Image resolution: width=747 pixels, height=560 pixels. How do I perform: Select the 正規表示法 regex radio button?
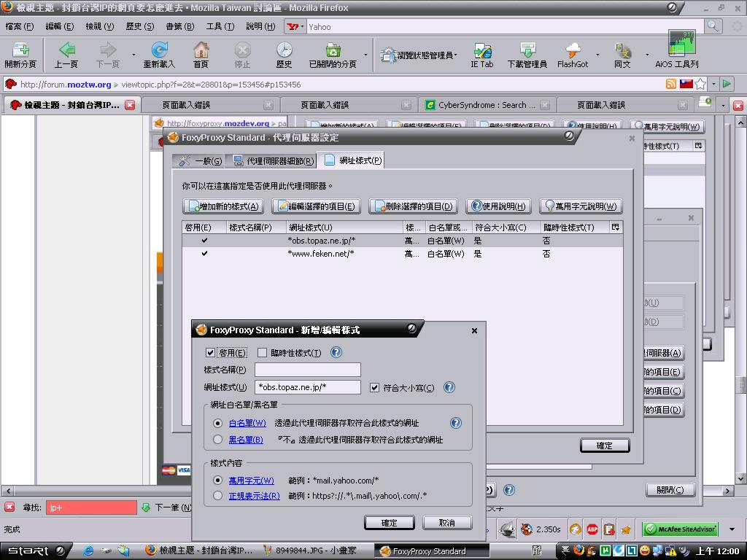(x=217, y=496)
